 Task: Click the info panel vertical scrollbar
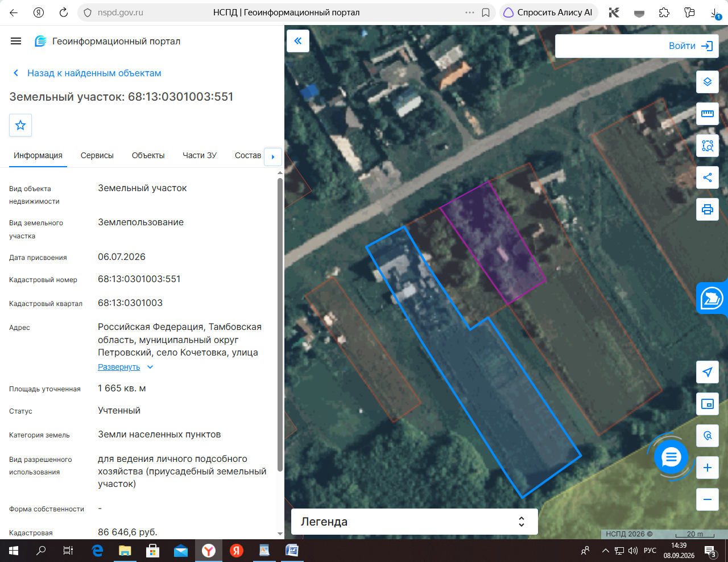pyautogui.click(x=280, y=325)
